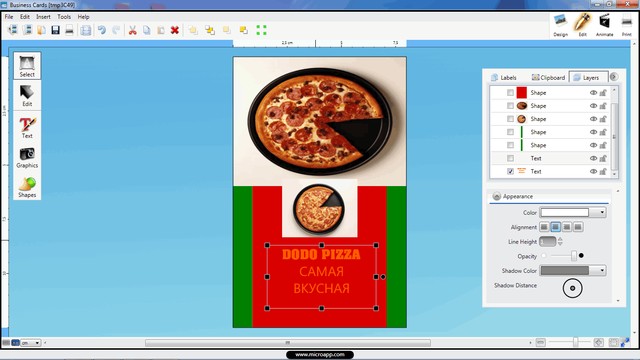Switch to Design mode
The height and width of the screenshot is (360, 640).
click(560, 25)
